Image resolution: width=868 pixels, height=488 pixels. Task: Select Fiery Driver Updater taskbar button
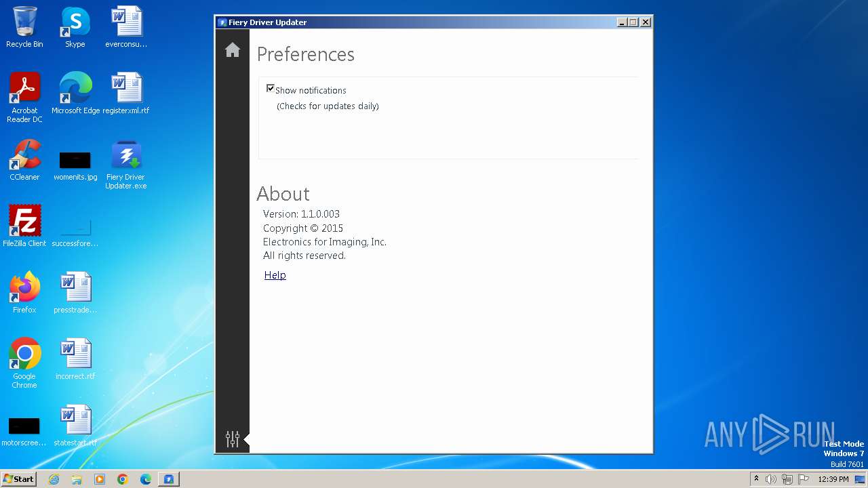[x=169, y=479]
